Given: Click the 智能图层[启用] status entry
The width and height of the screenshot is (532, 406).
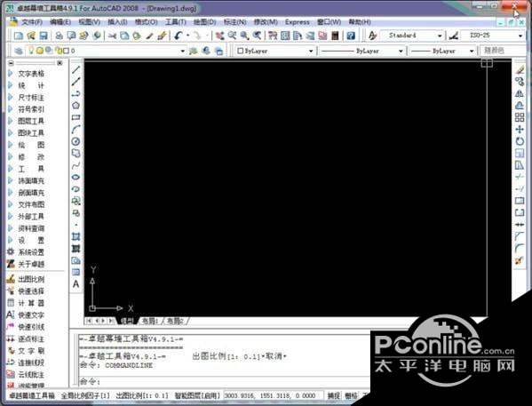Looking at the screenshot, I should point(197,395).
